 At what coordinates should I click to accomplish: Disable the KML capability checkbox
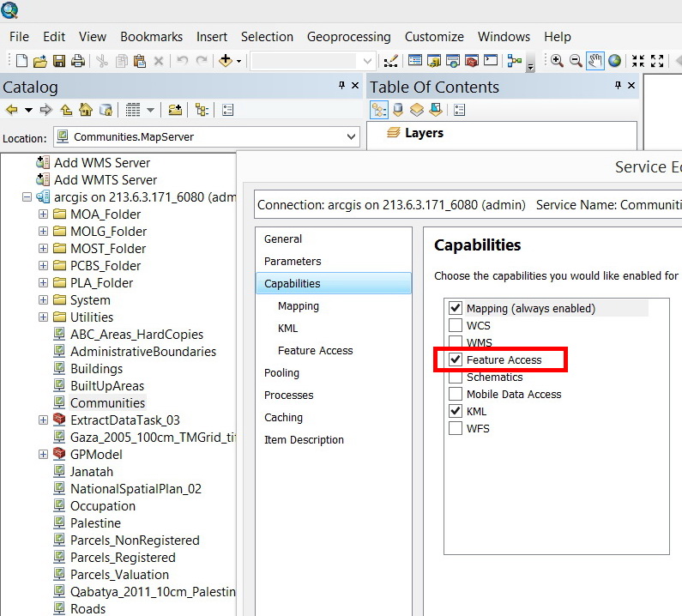coord(455,411)
